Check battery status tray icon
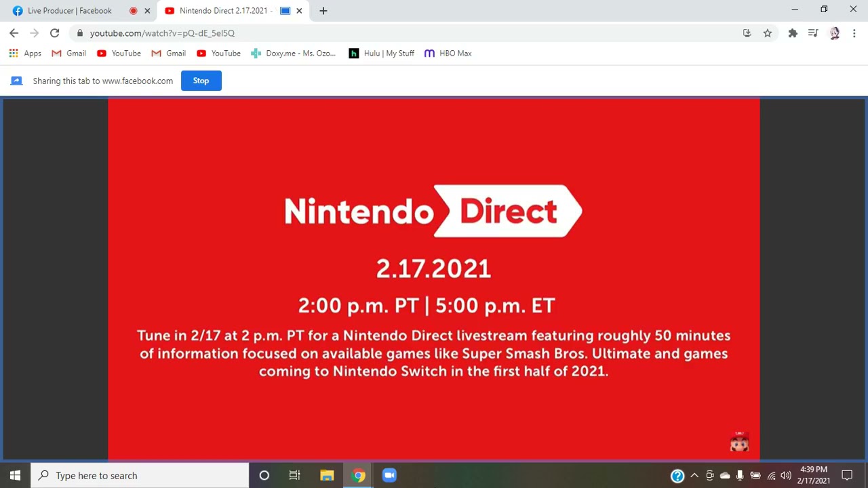Viewport: 868px width, 488px height. [755, 475]
